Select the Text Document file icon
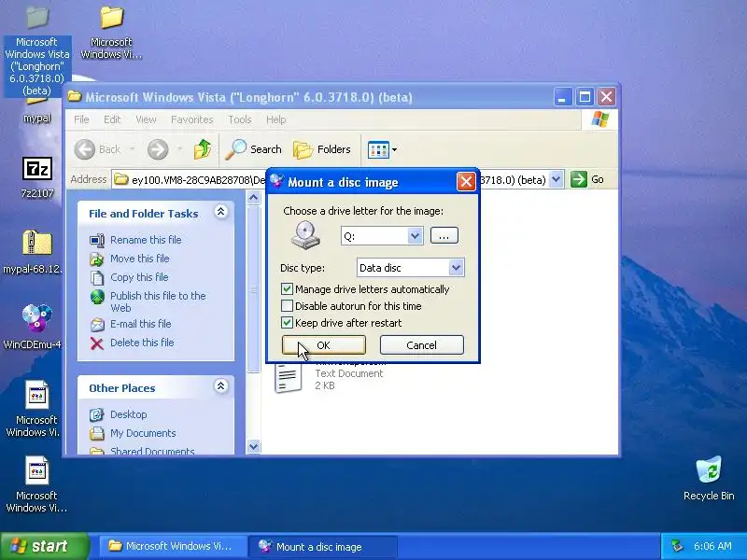The image size is (747, 560). 289,378
